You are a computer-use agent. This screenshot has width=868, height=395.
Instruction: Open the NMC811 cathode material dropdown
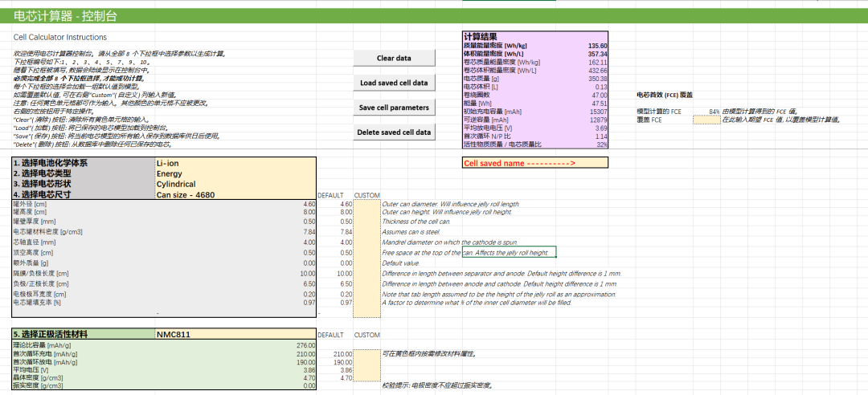[235, 334]
